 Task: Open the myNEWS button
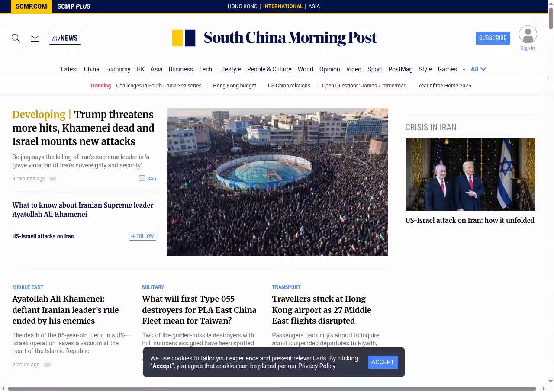tap(65, 38)
